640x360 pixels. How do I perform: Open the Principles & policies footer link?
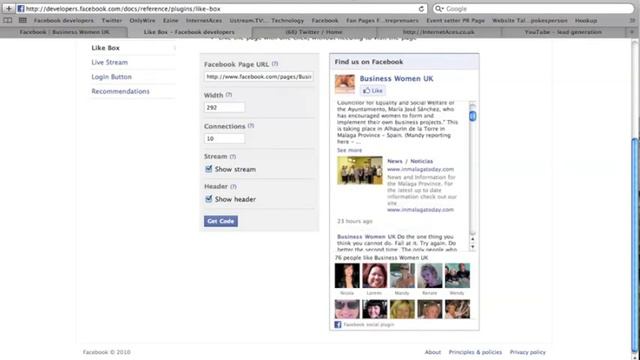[x=475, y=352]
